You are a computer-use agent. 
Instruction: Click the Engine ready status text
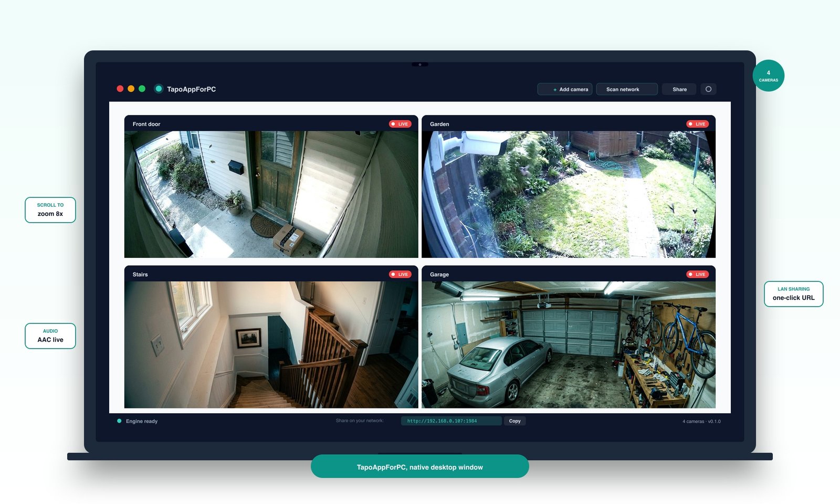click(x=142, y=421)
